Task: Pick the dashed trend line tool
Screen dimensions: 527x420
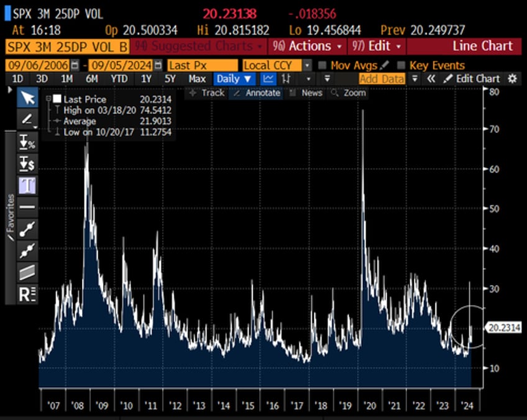Action: tap(27, 250)
